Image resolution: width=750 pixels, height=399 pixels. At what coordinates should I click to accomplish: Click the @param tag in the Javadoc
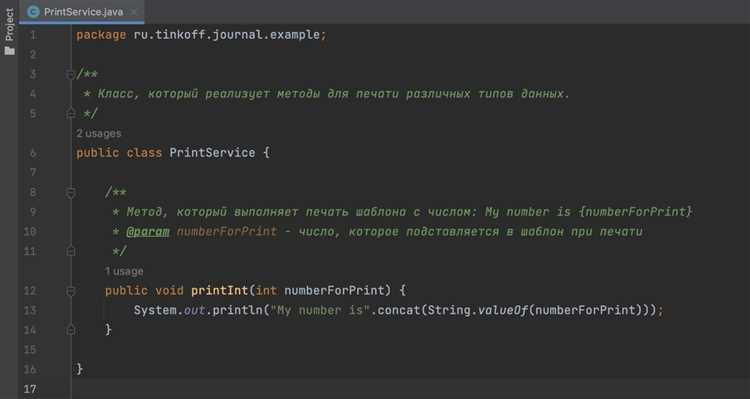[148, 232]
